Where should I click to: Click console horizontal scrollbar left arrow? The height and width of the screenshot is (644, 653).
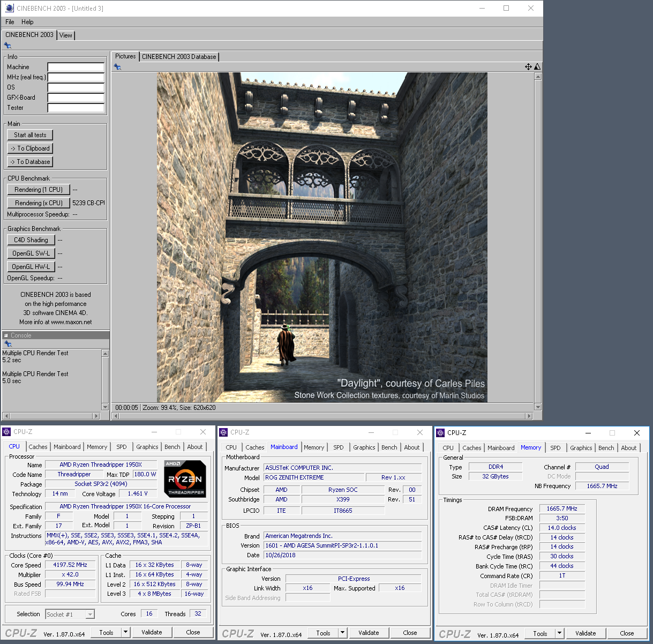(6, 416)
